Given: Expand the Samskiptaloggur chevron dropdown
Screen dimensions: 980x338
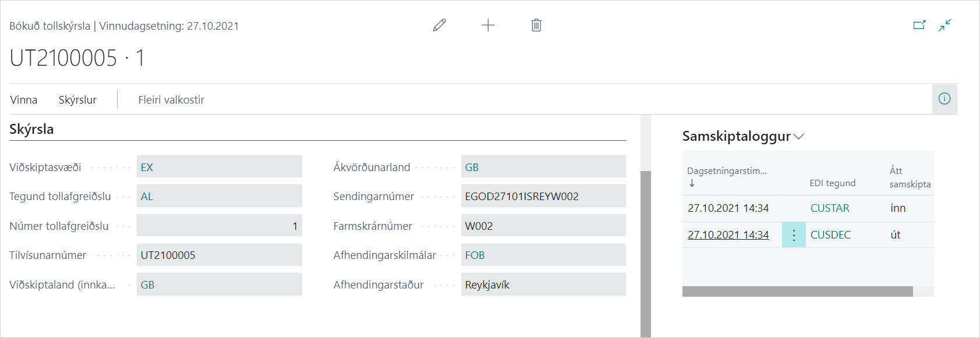Looking at the screenshot, I should [x=799, y=137].
